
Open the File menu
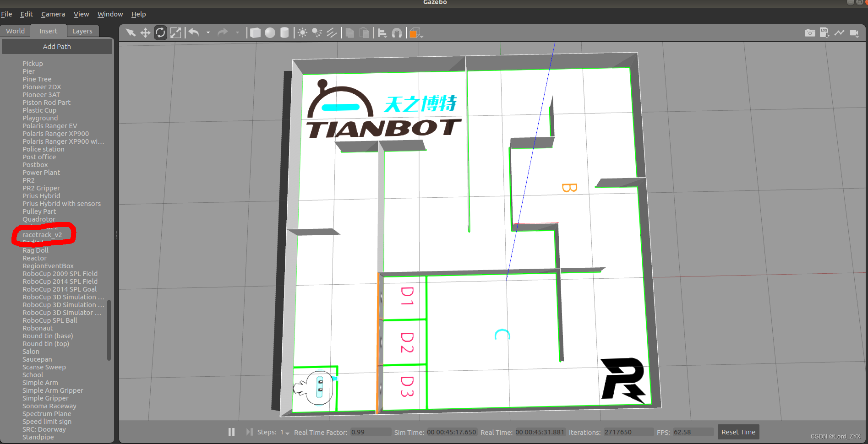pyautogui.click(x=6, y=14)
